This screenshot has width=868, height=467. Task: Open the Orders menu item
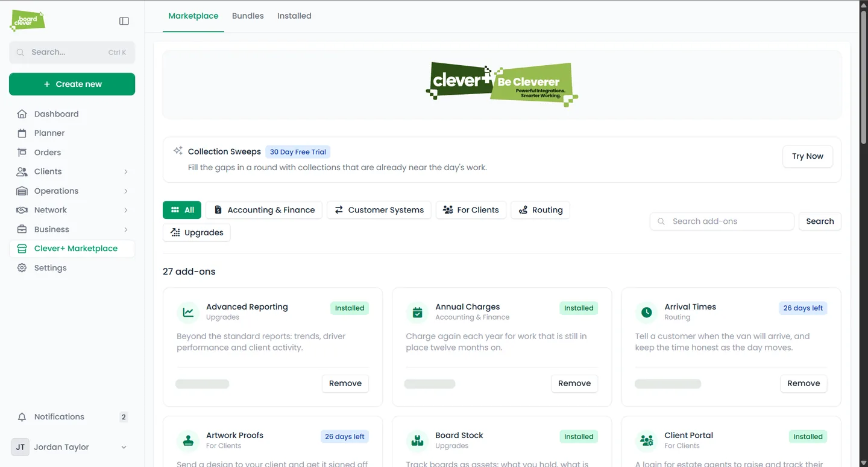72,153
